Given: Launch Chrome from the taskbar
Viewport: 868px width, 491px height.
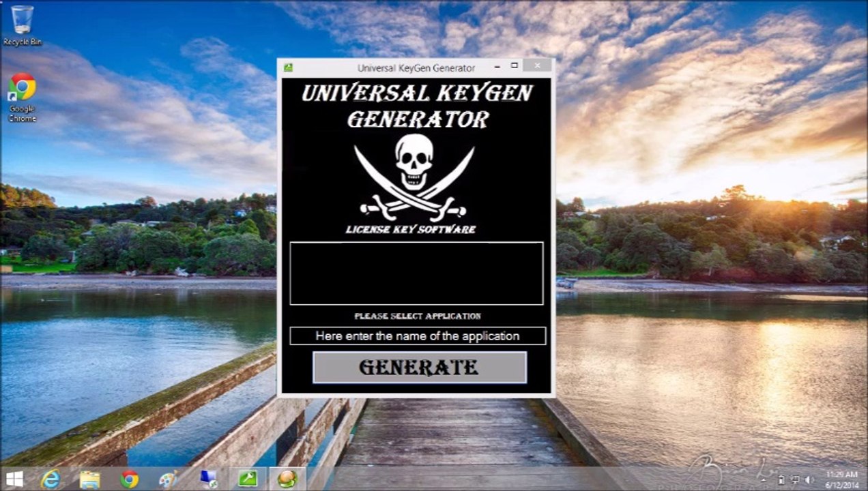Looking at the screenshot, I should click(129, 479).
